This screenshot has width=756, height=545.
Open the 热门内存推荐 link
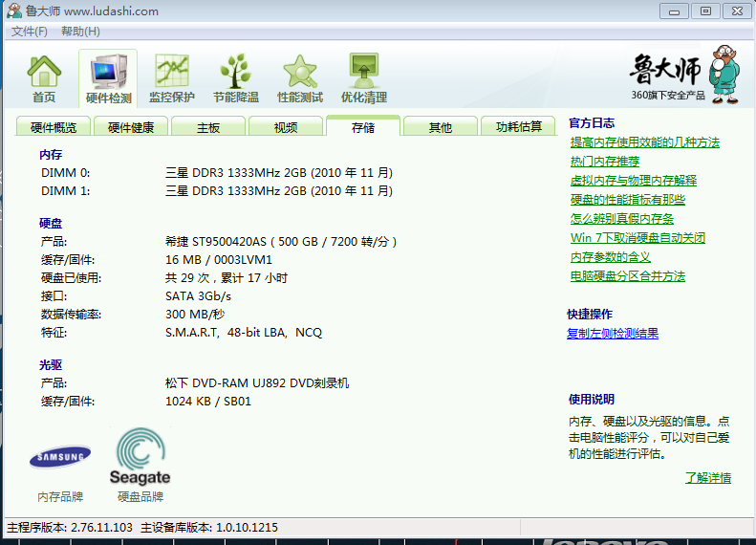point(605,162)
